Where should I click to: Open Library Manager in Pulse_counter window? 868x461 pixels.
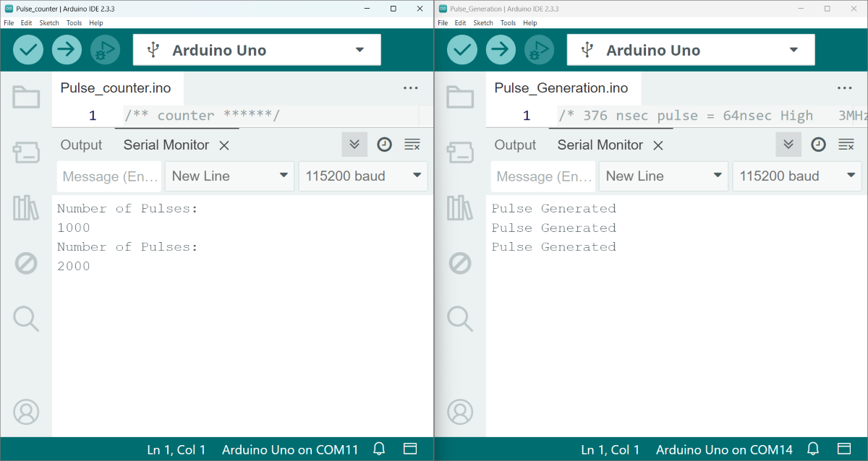[x=26, y=208]
